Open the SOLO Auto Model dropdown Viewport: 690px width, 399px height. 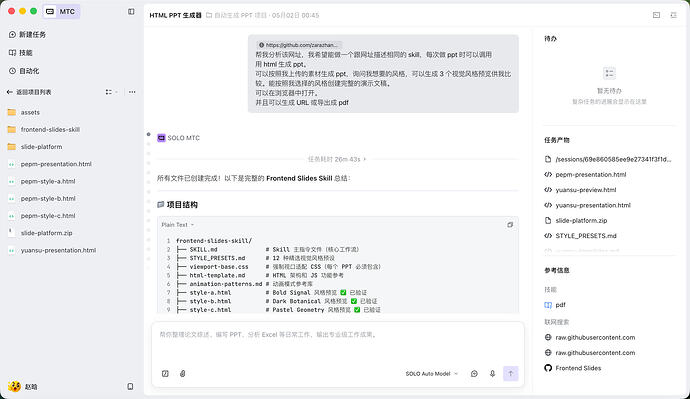[x=432, y=373]
